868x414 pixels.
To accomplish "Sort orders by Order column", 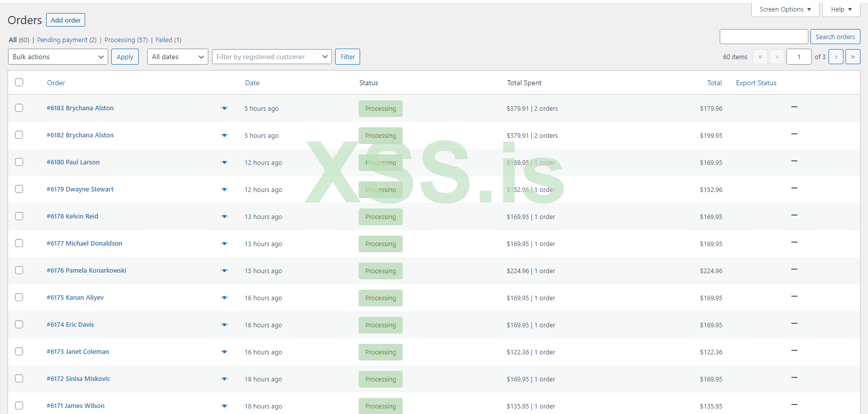I will coord(56,83).
